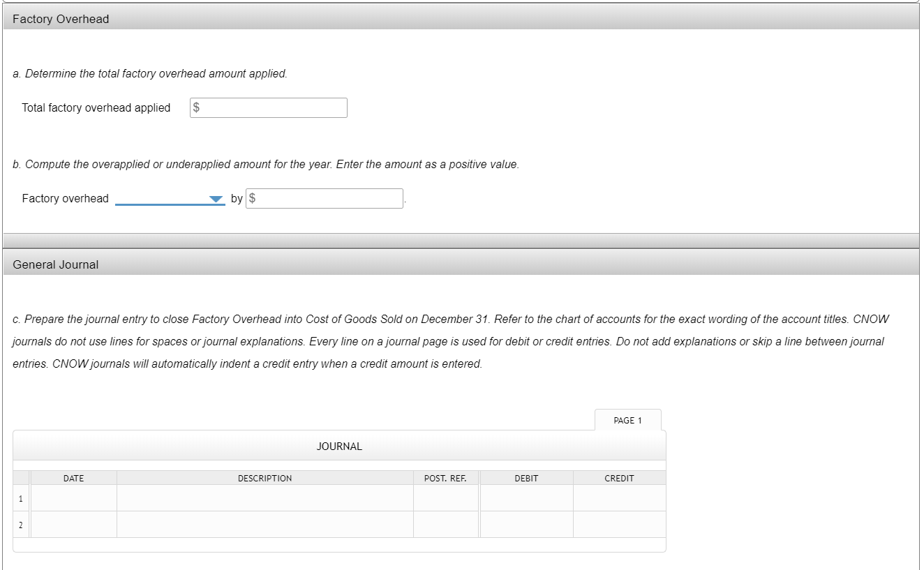Click the Date cell in journal row 2

73,525
